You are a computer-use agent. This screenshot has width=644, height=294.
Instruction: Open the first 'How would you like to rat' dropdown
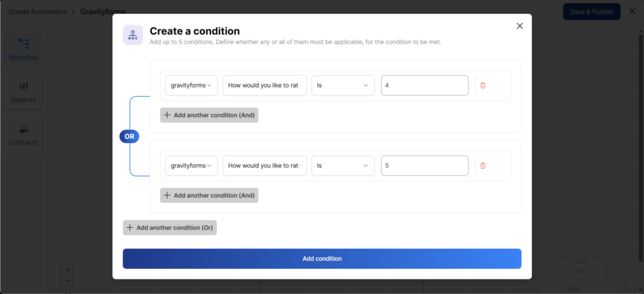pos(264,86)
